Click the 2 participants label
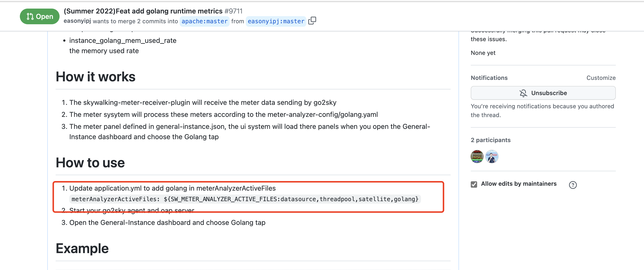The image size is (644, 270). 491,140
